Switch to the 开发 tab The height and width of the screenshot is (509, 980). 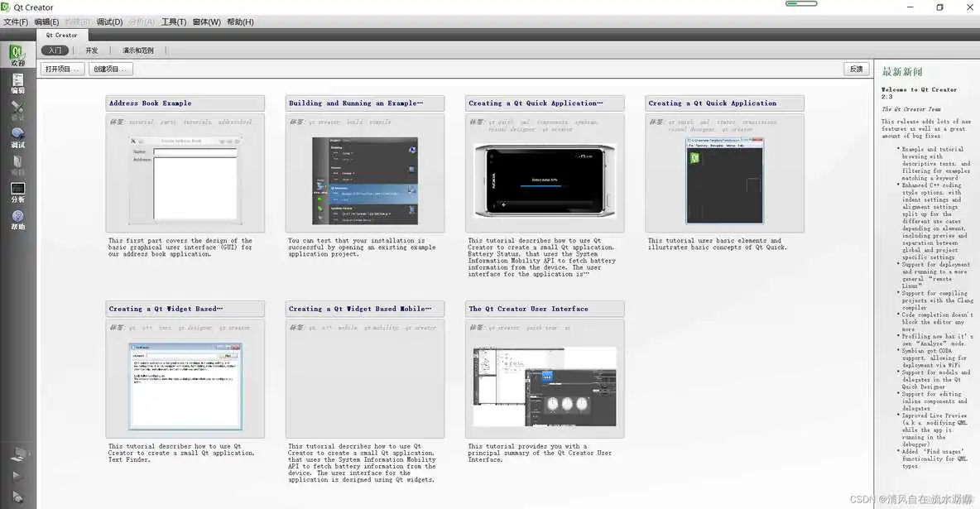pos(92,50)
